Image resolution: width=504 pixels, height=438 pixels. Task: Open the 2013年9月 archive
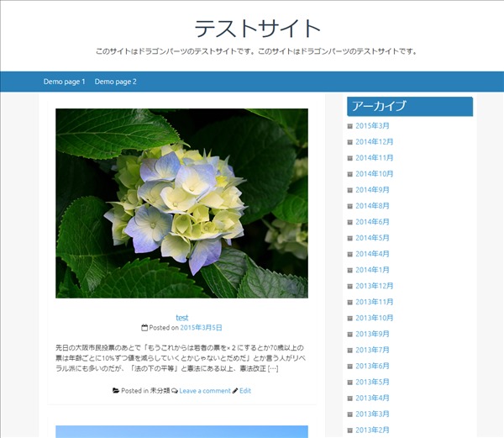coord(372,334)
